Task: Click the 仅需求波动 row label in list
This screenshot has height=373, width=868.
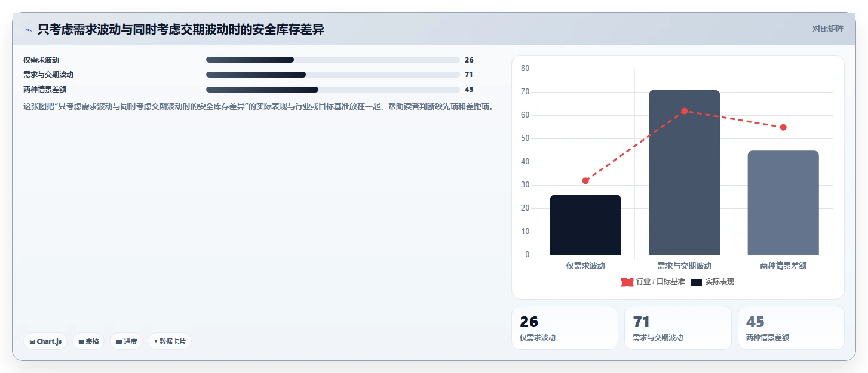Action: click(41, 60)
